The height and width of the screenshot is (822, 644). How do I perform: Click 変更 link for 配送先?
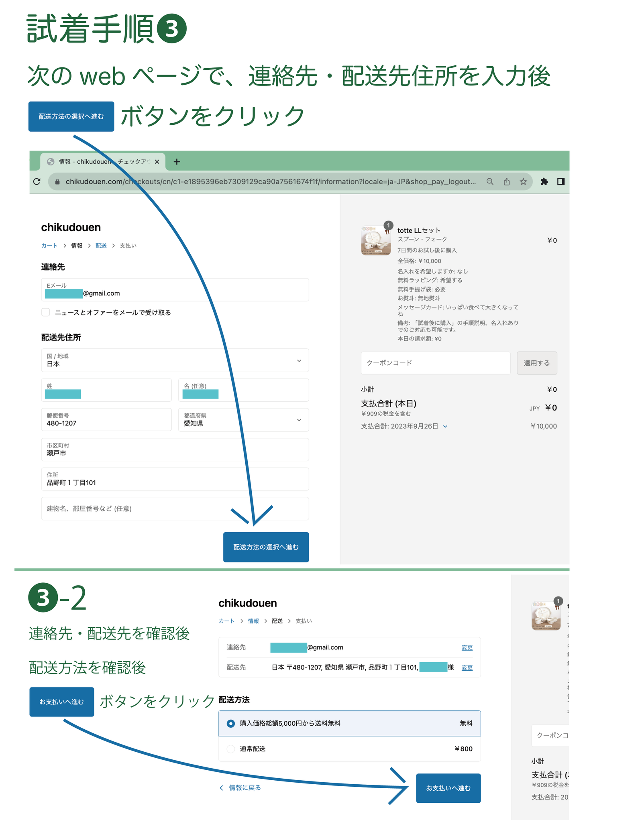point(467,667)
